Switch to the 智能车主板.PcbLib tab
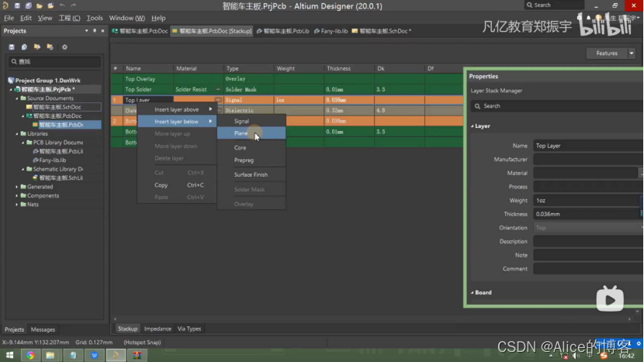 pyautogui.click(x=282, y=31)
